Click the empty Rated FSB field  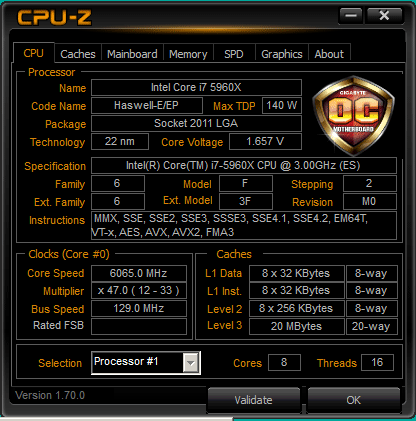[x=139, y=326]
